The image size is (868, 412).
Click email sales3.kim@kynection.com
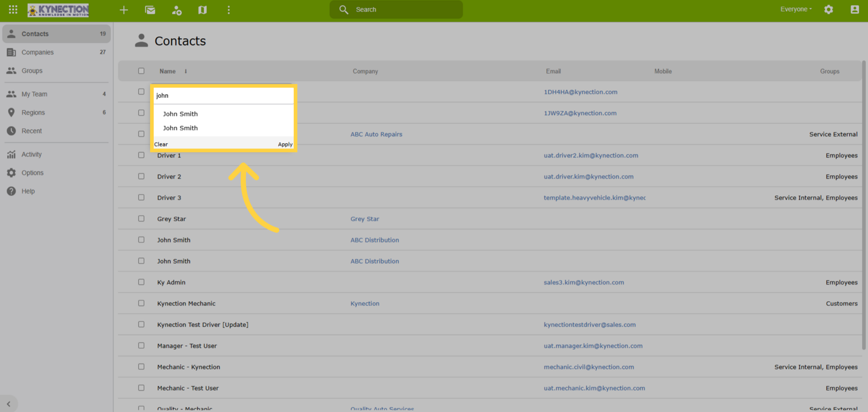coord(584,282)
